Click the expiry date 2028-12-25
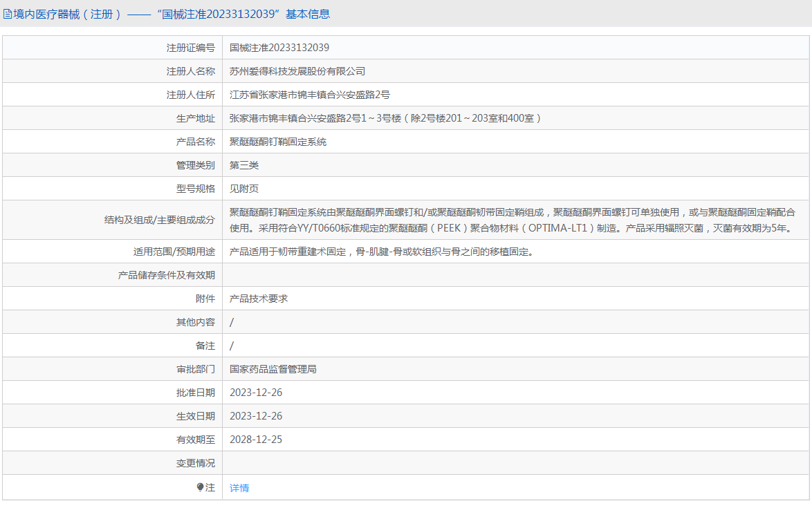This screenshot has width=812, height=508. pos(256,440)
